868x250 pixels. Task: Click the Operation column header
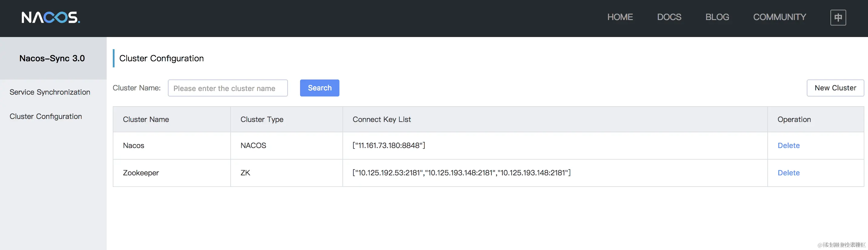[816, 120]
